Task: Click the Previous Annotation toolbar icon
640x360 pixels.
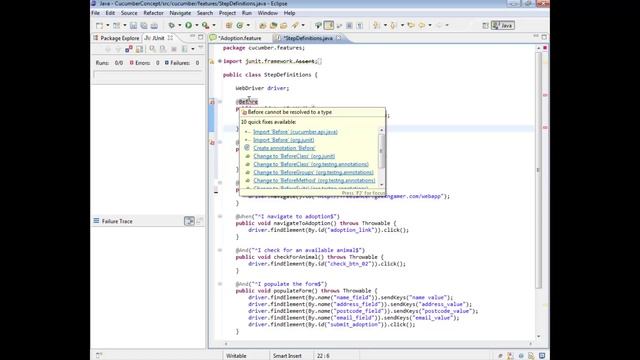Action: pyautogui.click(x=393, y=25)
